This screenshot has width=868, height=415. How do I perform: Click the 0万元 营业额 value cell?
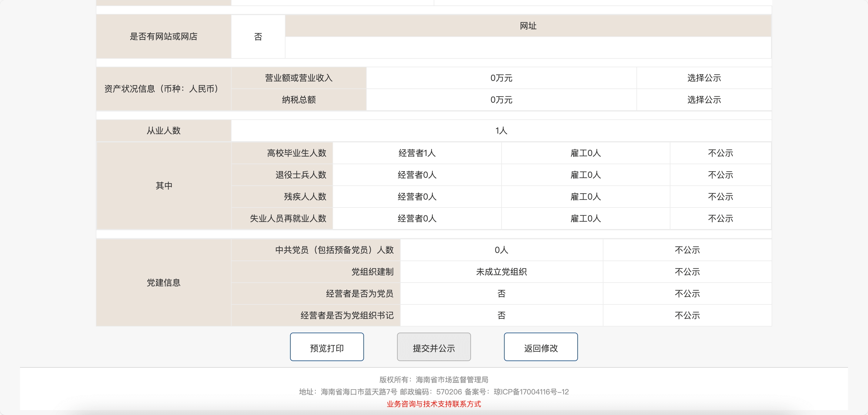click(501, 78)
